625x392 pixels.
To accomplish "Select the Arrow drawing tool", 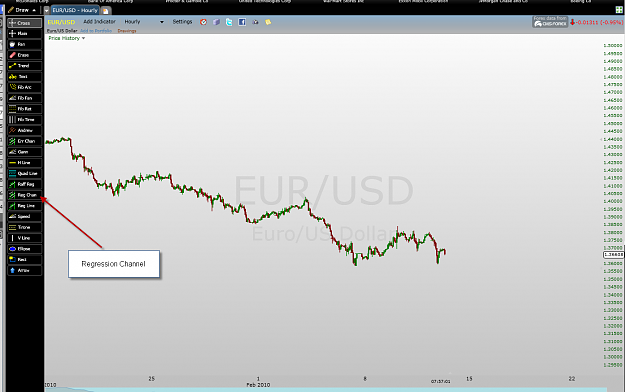I will tap(24, 270).
